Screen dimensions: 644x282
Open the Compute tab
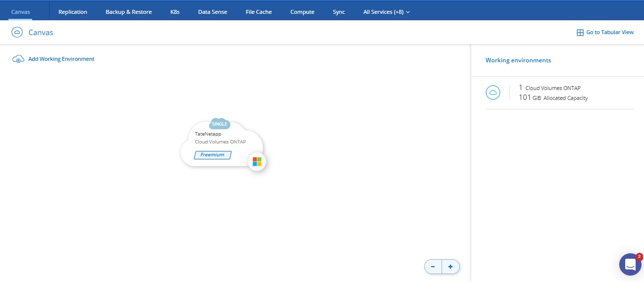tap(302, 12)
